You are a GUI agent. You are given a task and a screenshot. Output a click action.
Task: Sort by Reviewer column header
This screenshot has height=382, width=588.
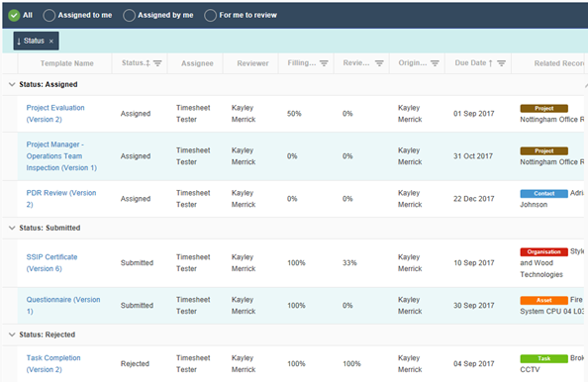tap(252, 63)
